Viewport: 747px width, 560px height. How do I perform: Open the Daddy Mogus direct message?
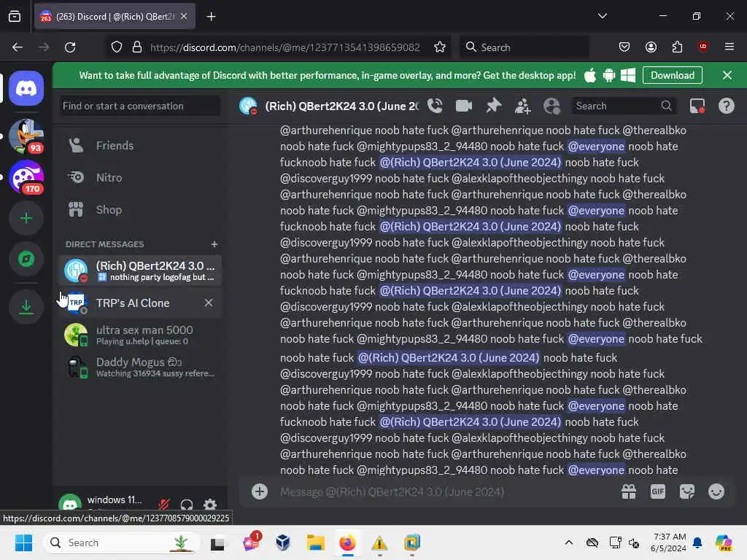click(140, 367)
